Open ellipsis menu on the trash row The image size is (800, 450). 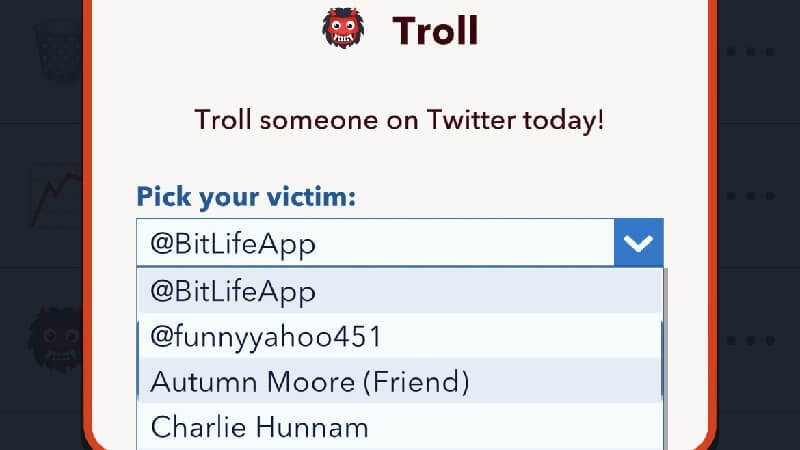751,52
